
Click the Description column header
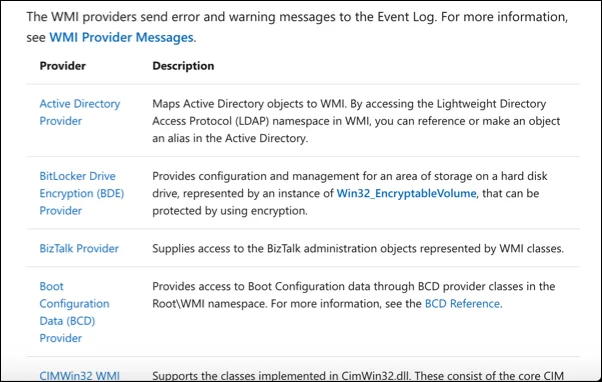[183, 66]
